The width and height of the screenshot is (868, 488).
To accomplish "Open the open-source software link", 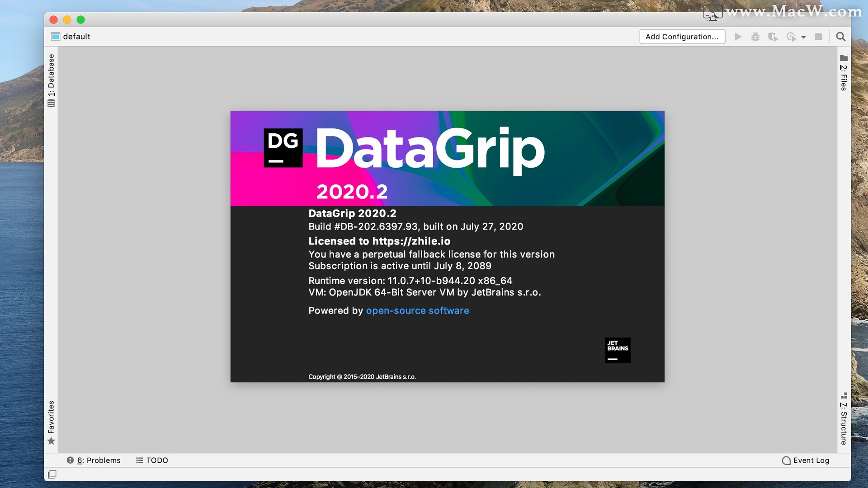I will point(417,310).
